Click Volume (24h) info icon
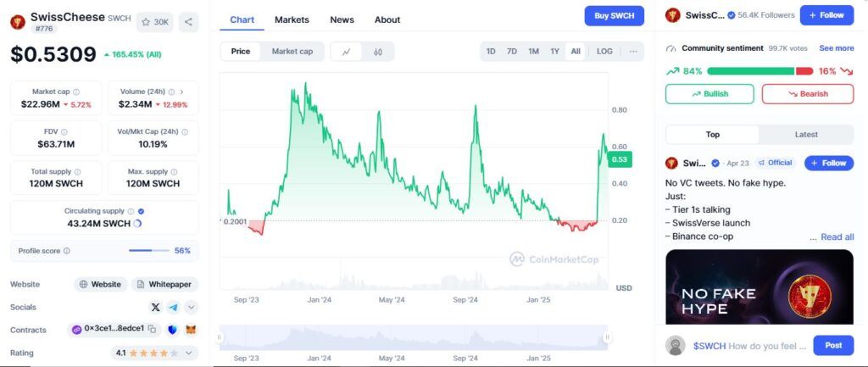Image resolution: width=868 pixels, height=367 pixels. pyautogui.click(x=171, y=92)
